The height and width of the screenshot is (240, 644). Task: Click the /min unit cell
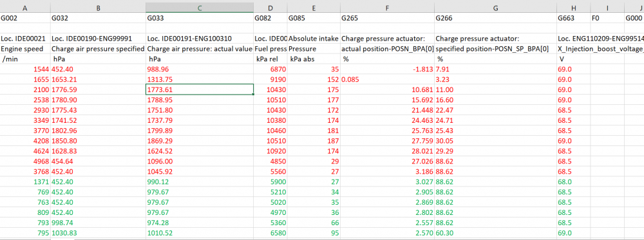pos(25,59)
